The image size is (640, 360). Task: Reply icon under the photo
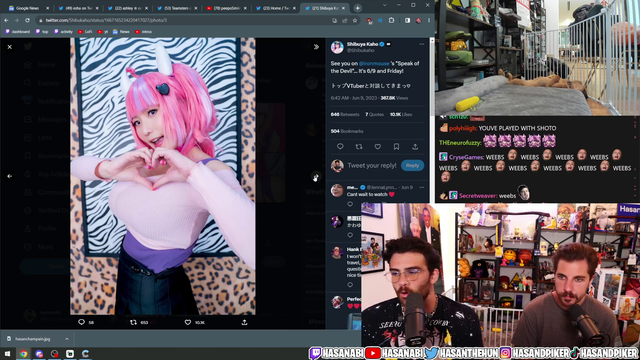pyautogui.click(x=82, y=322)
